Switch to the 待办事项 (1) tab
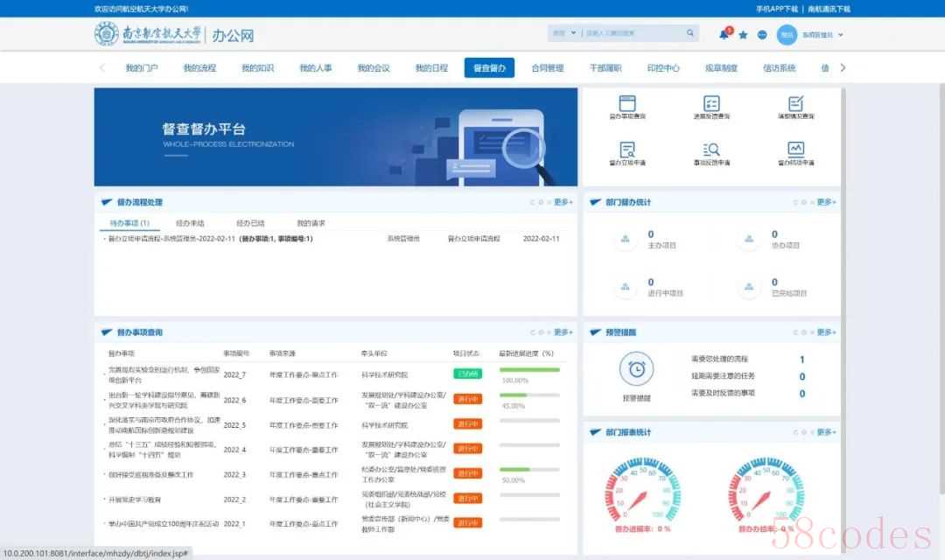The image size is (945, 560). (x=129, y=223)
